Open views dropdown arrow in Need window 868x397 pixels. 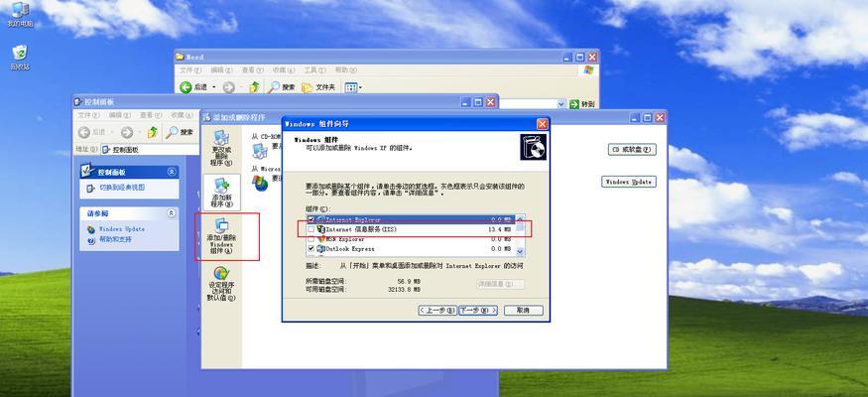coord(360,87)
